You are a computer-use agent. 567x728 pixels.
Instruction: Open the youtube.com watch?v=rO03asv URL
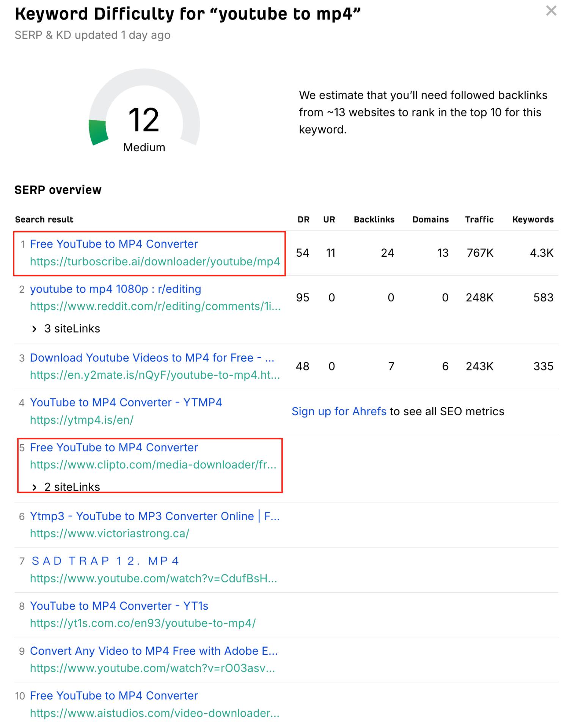click(x=152, y=668)
